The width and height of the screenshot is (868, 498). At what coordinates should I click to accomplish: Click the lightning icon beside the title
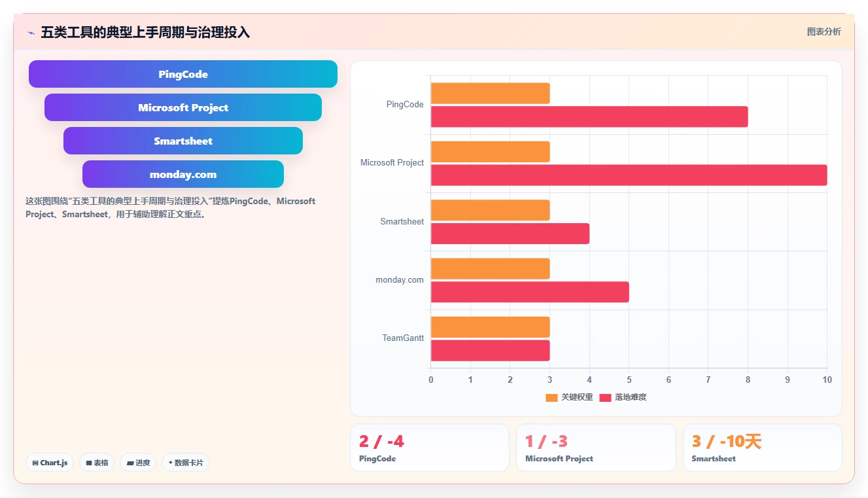tap(31, 33)
